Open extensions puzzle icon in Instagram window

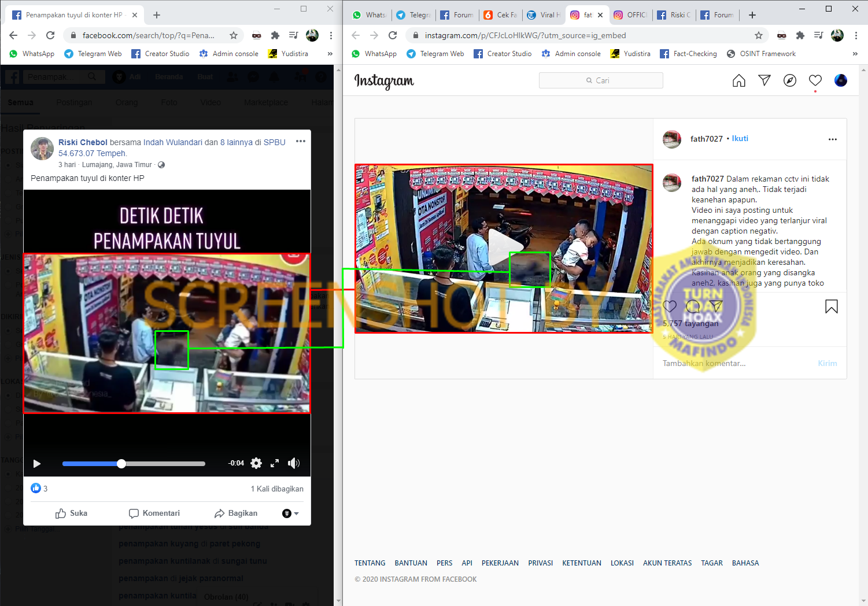tap(800, 35)
